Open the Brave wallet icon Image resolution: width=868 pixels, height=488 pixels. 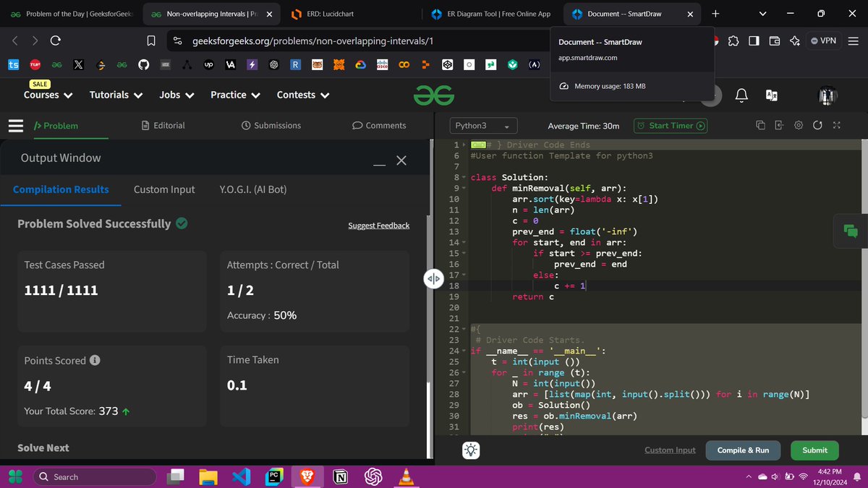pos(775,40)
